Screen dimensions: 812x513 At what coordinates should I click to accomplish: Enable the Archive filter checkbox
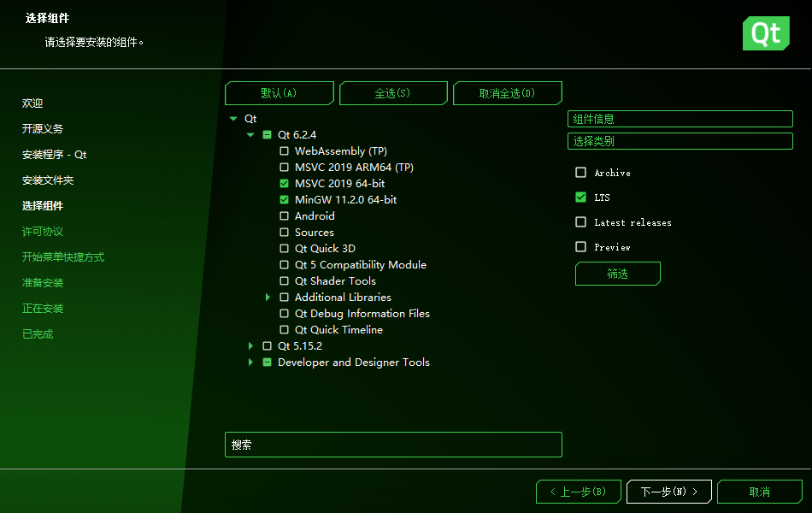pyautogui.click(x=581, y=173)
